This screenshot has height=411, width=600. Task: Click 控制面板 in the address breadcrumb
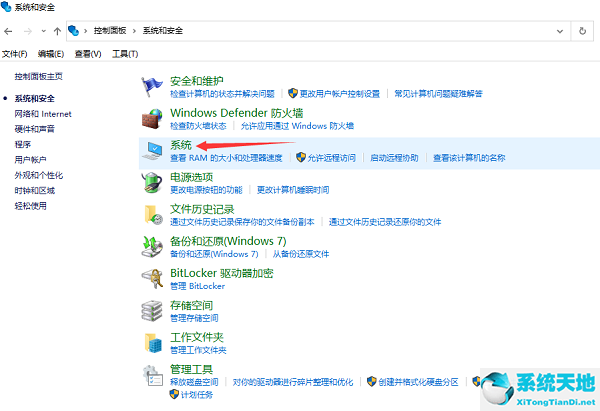click(x=110, y=31)
